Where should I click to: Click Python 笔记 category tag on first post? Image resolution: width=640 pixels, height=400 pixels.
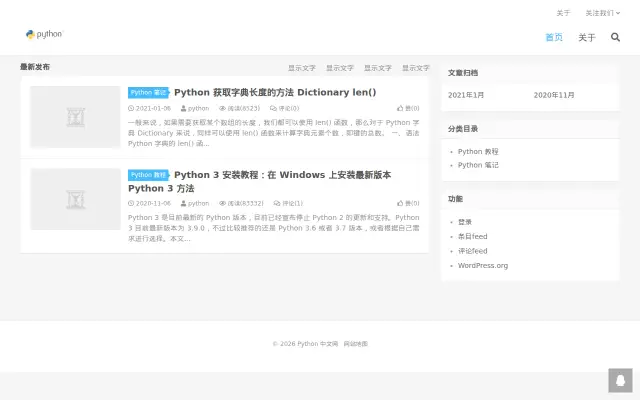click(x=148, y=93)
